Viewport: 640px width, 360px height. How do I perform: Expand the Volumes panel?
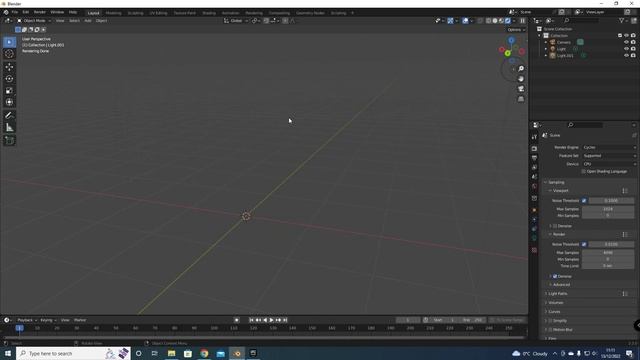(556, 303)
